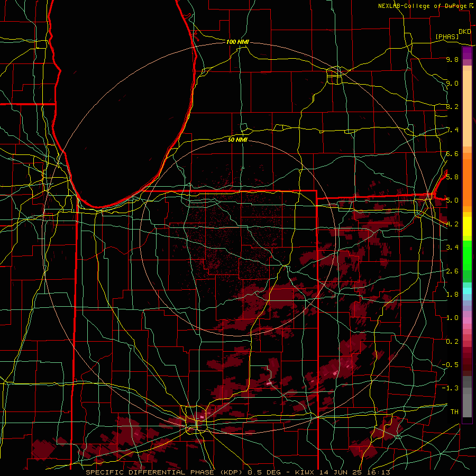Click the 1.0 value on the color scale
Viewport: 476px width, 476px height.
(452, 317)
